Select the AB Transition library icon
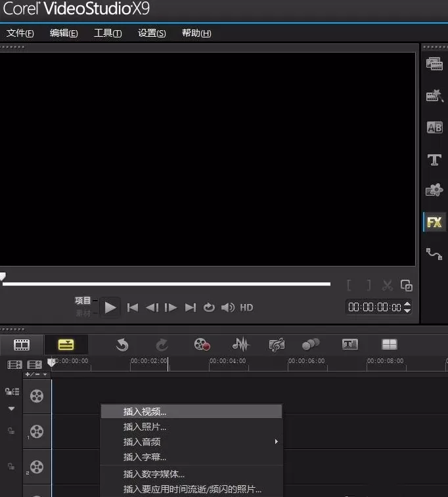448x497 pixels. (x=434, y=127)
